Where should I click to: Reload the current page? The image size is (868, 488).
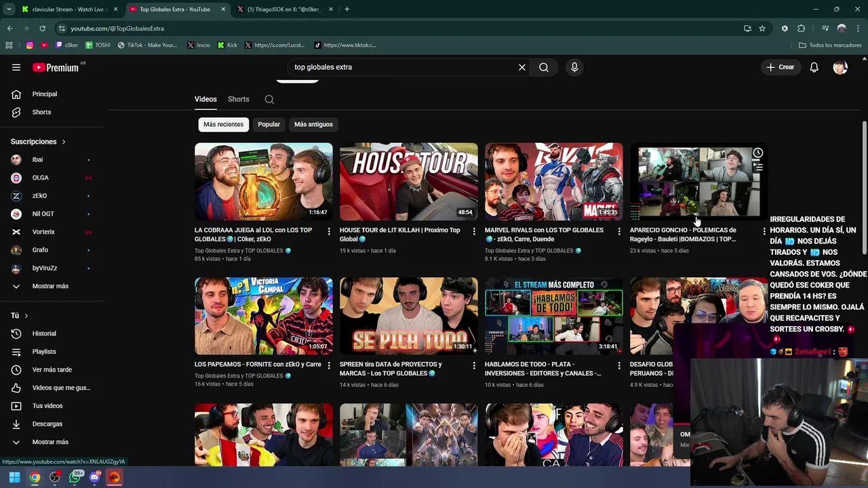[x=42, y=28]
